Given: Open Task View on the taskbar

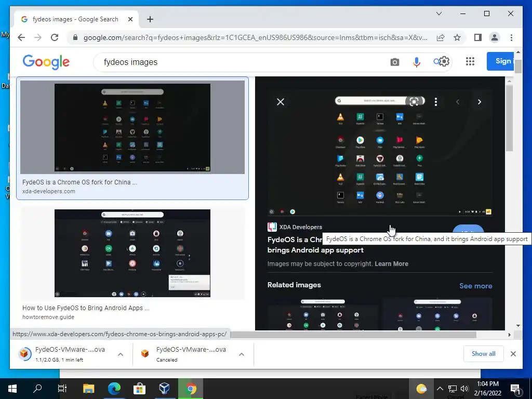Looking at the screenshot, I should click(x=62, y=389).
